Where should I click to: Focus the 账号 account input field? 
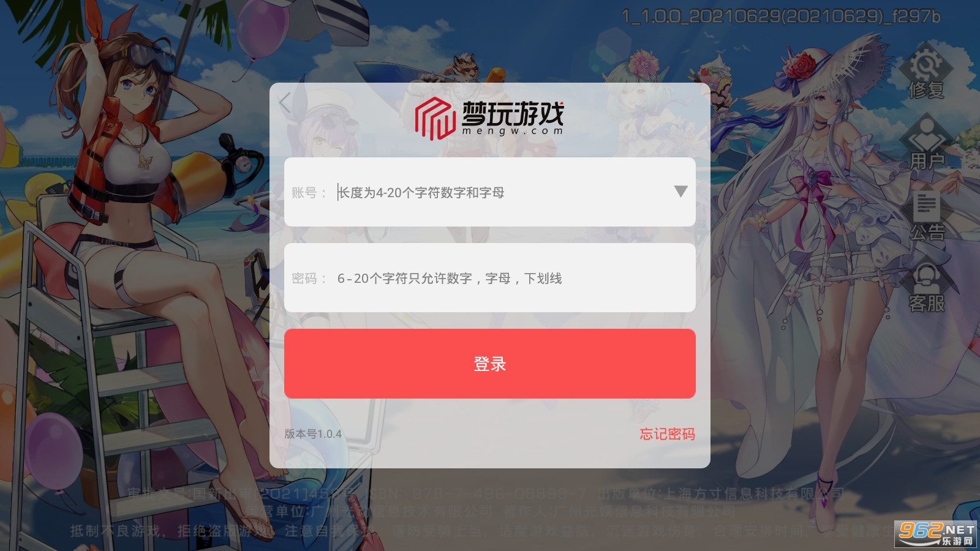(490, 192)
